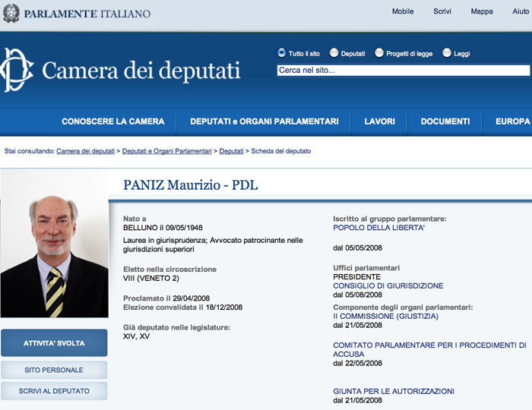
Task: Select the 'Leggi' radio button
Action: [446, 53]
